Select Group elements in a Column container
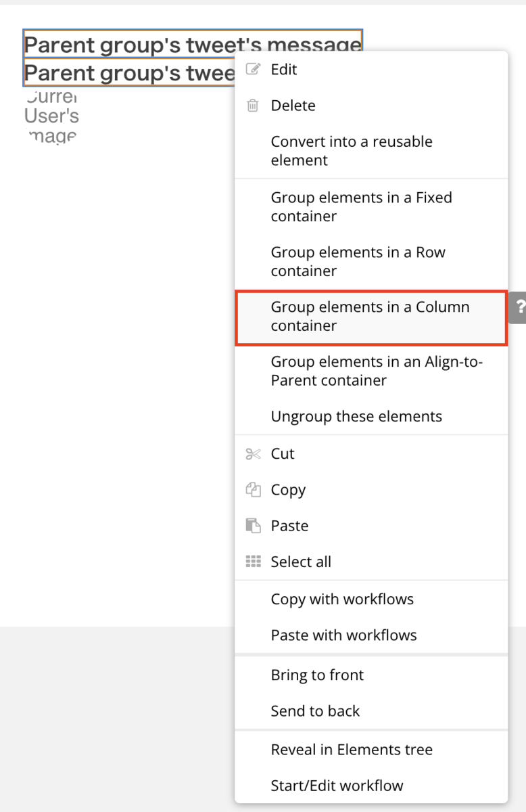This screenshot has width=526, height=812. 371,317
